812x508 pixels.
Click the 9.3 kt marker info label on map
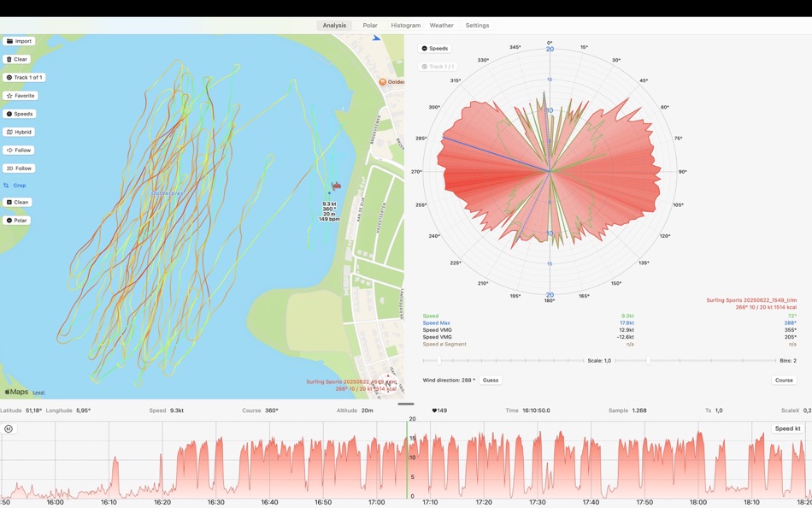(329, 211)
